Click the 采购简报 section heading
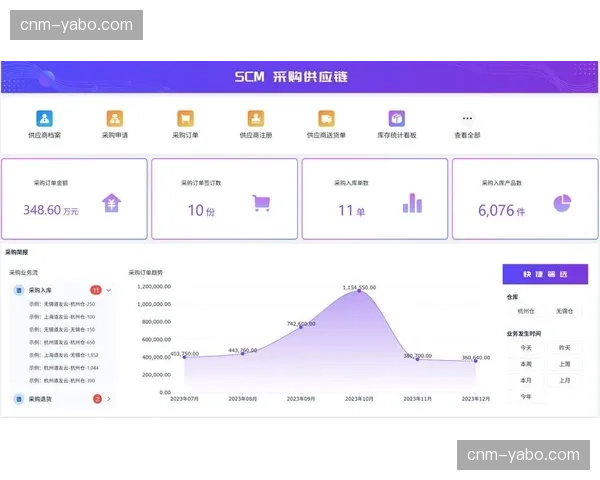600x480 pixels. pyautogui.click(x=16, y=252)
